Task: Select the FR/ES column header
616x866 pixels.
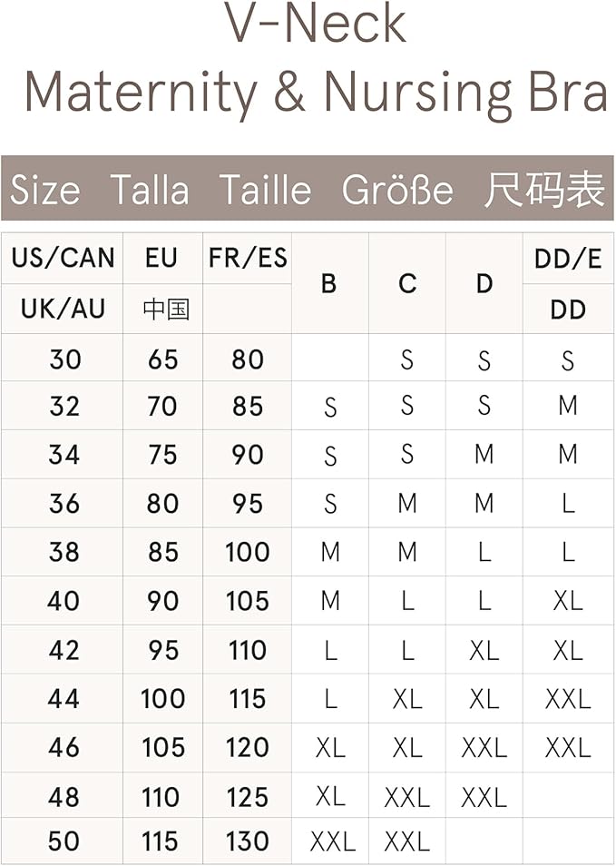Action: tap(247, 259)
